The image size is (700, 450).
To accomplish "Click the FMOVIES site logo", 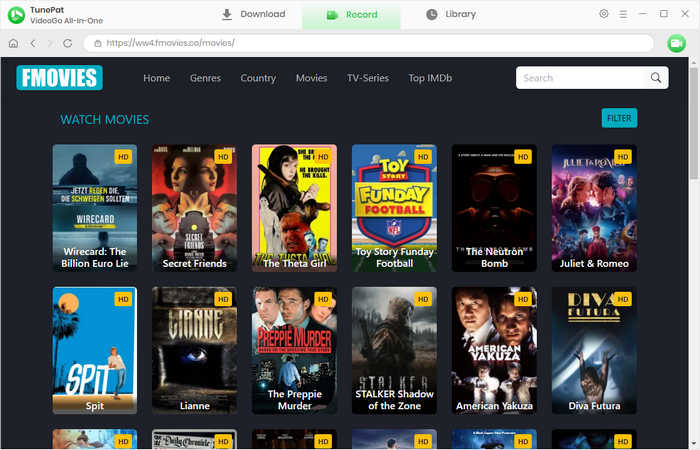I will tap(59, 78).
